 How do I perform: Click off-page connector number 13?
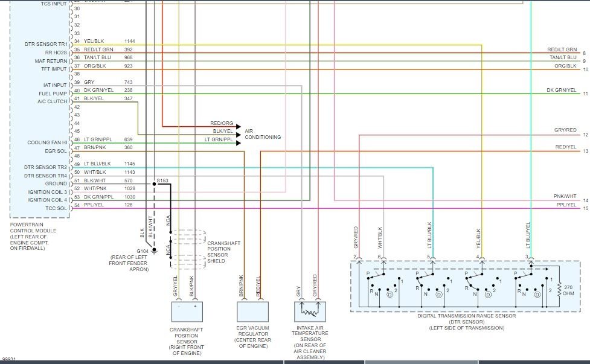[586, 151]
